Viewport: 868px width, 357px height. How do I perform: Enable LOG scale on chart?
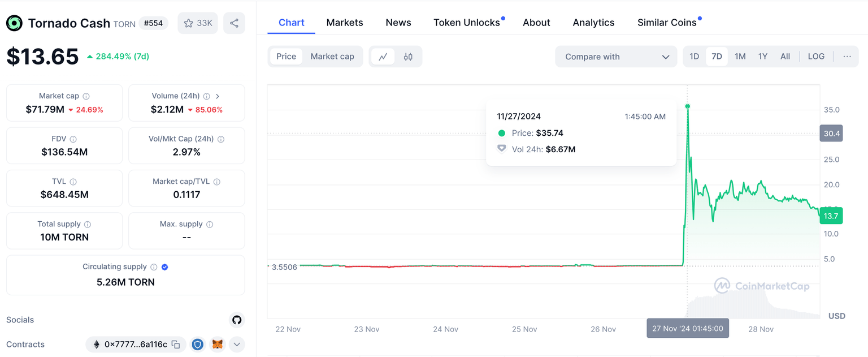(x=816, y=57)
